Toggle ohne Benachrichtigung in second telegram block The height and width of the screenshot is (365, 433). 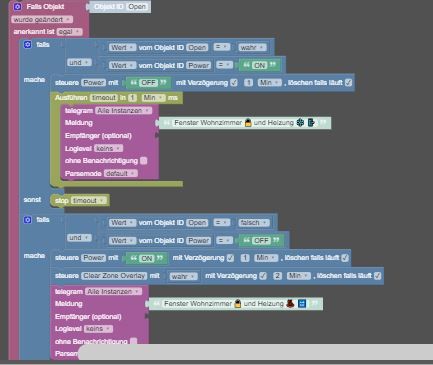(133, 341)
